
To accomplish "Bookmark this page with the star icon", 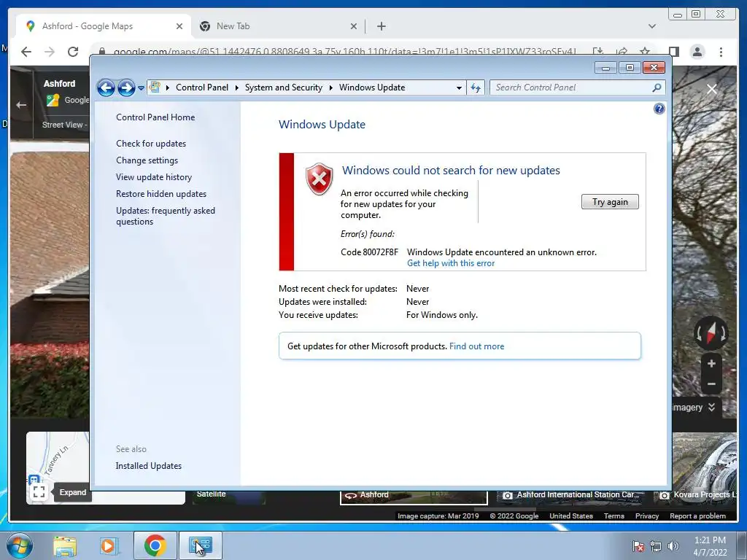I will [x=645, y=50].
